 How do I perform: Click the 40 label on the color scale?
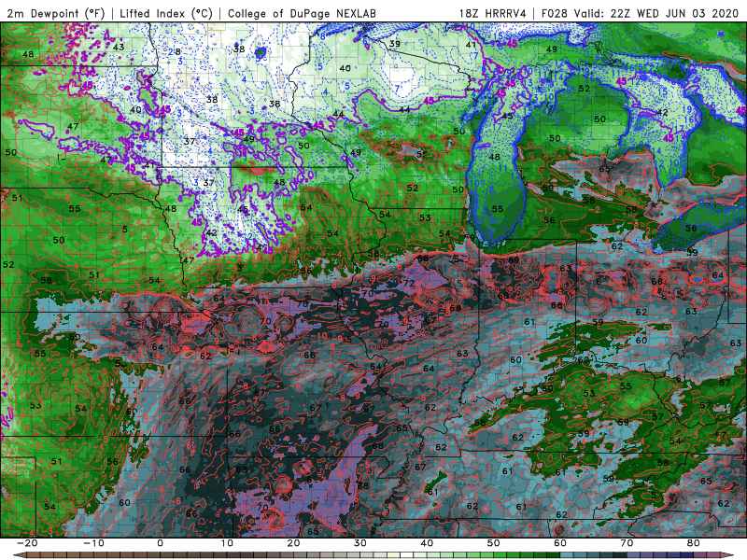(x=427, y=543)
